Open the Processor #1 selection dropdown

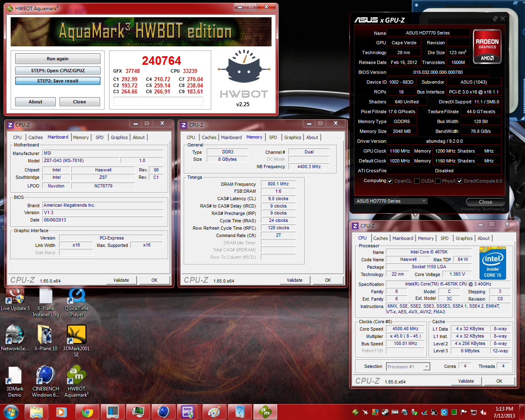408,367
